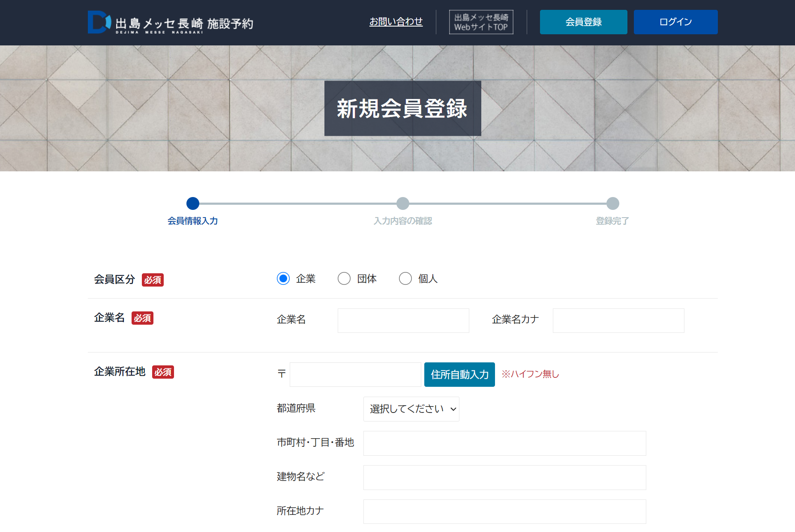Select the 企業 radio button

pyautogui.click(x=283, y=279)
